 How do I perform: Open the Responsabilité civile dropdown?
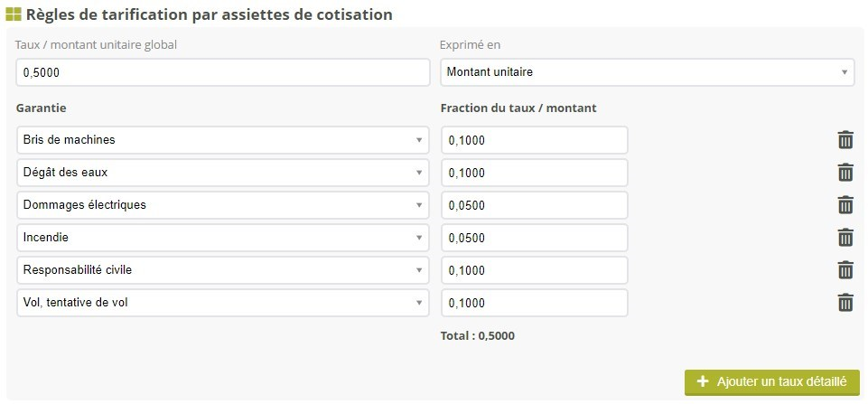222,270
